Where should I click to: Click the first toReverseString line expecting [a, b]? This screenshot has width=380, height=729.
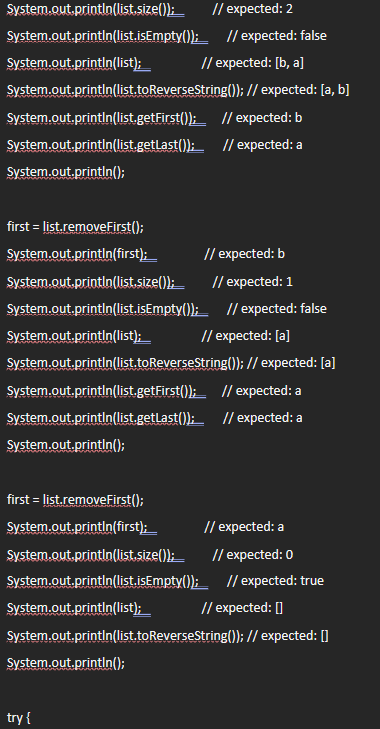pyautogui.click(x=178, y=90)
